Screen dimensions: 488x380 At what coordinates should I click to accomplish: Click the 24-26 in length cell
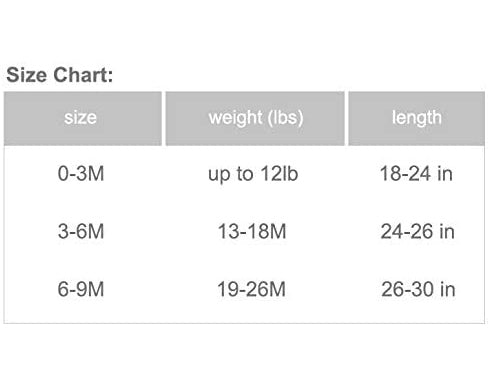click(418, 231)
